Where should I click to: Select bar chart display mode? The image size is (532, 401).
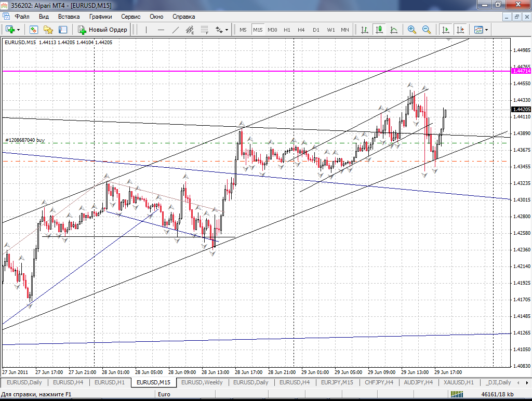[x=365, y=30]
